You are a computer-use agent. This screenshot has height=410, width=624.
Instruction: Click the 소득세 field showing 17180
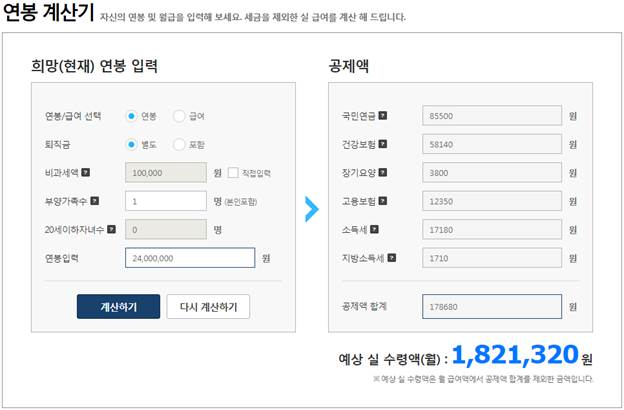[x=492, y=229]
